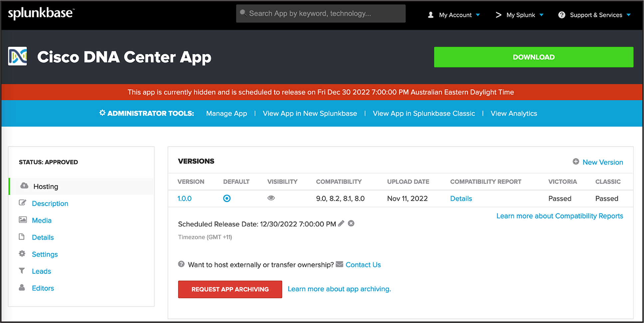
Task: Click the green DOWNLOAD button
Action: pyautogui.click(x=534, y=57)
